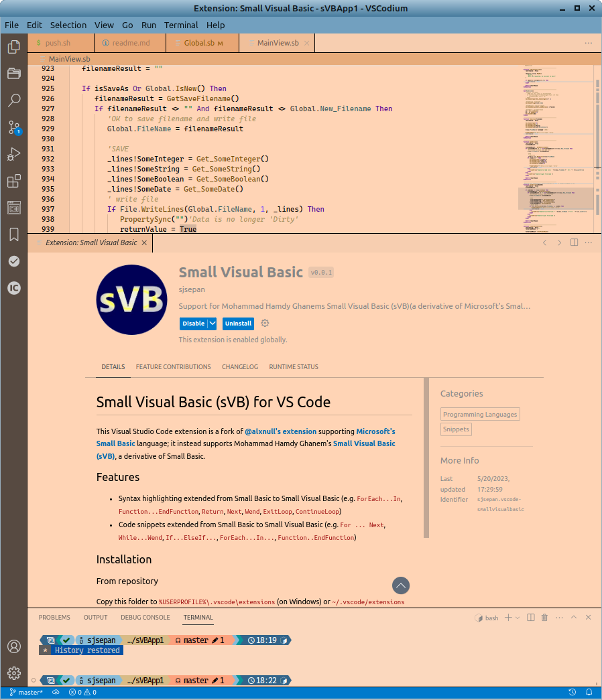Viewport: 602px width, 700px height.
Task: Open the Testing checkmark sidebar icon
Action: (13, 261)
